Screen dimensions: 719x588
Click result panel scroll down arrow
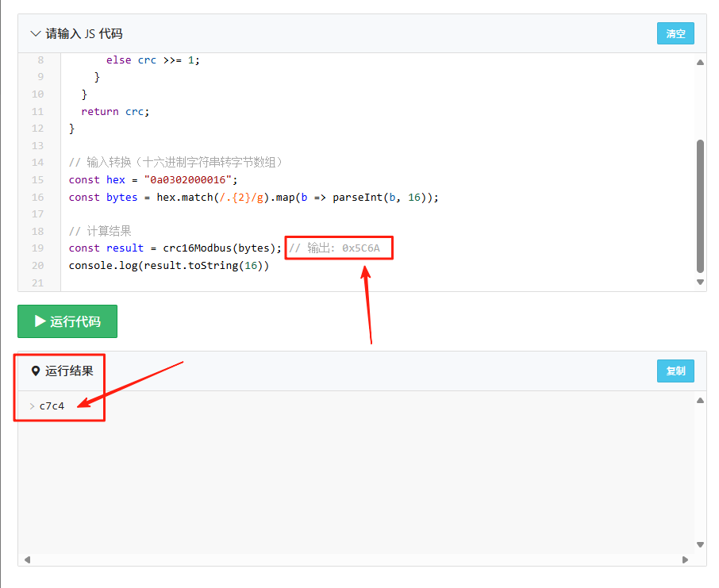click(700, 544)
